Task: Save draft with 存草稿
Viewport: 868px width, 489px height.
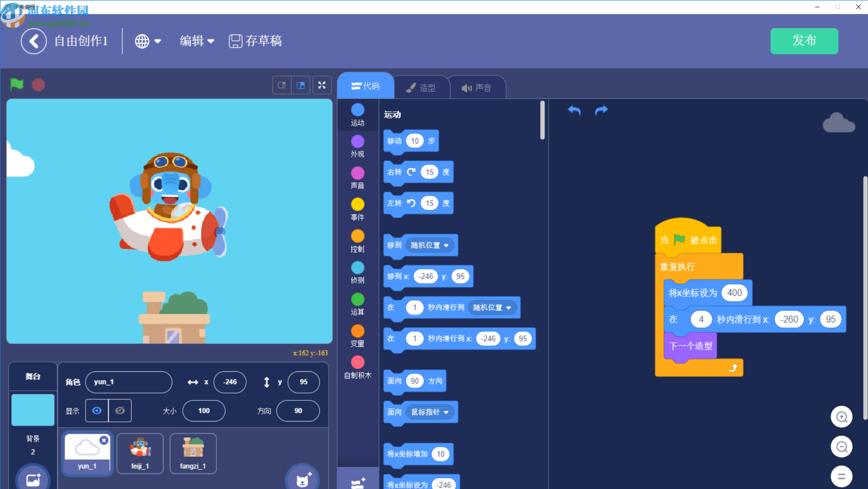Action: (x=256, y=41)
